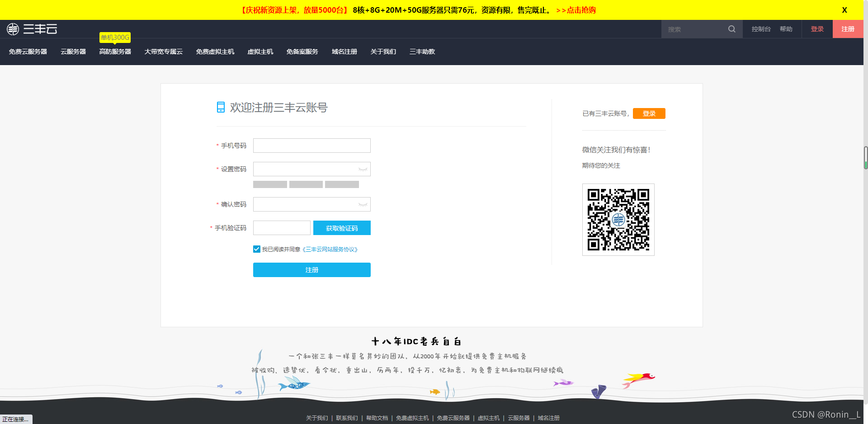The image size is (868, 424).
Task: Open 《三丰云网站服务协议》 link
Action: pyautogui.click(x=330, y=250)
